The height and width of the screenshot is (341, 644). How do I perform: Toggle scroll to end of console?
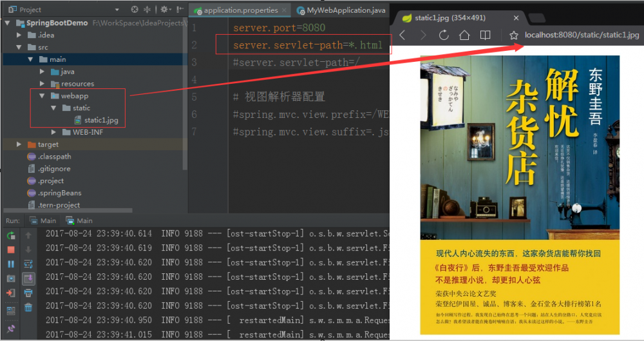pyautogui.click(x=28, y=279)
